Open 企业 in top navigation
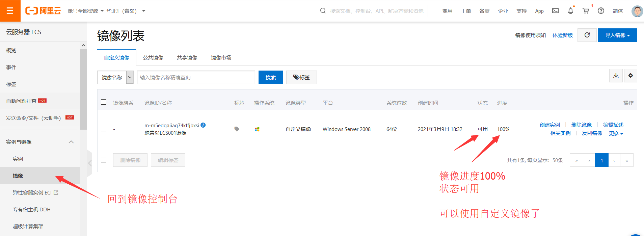Image resolution: width=644 pixels, height=236 pixels. [503, 11]
